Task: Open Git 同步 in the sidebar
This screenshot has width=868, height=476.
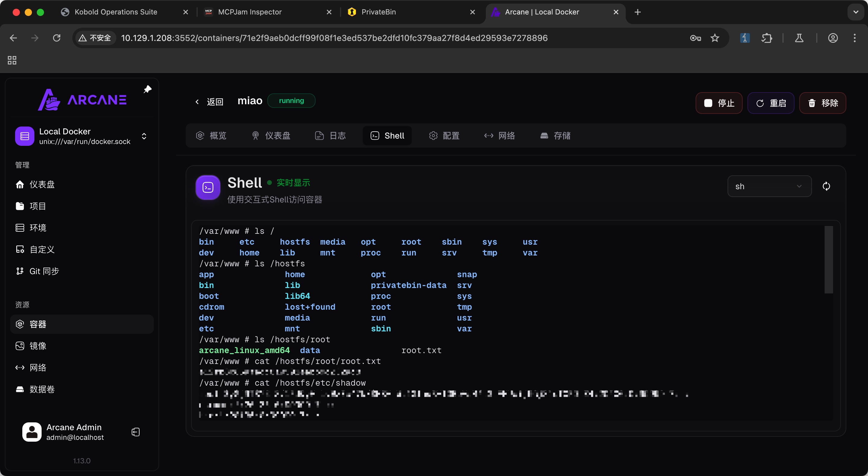Action: pyautogui.click(x=82, y=271)
